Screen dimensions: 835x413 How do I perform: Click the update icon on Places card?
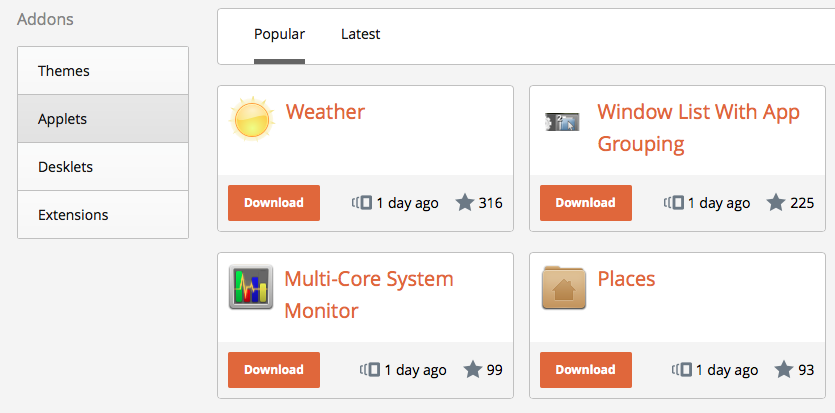click(x=682, y=369)
